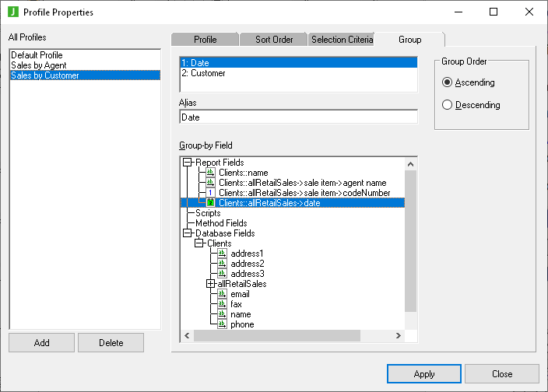The width and height of the screenshot is (548, 392).
Task: Switch to the Sort Order tab
Action: click(274, 40)
